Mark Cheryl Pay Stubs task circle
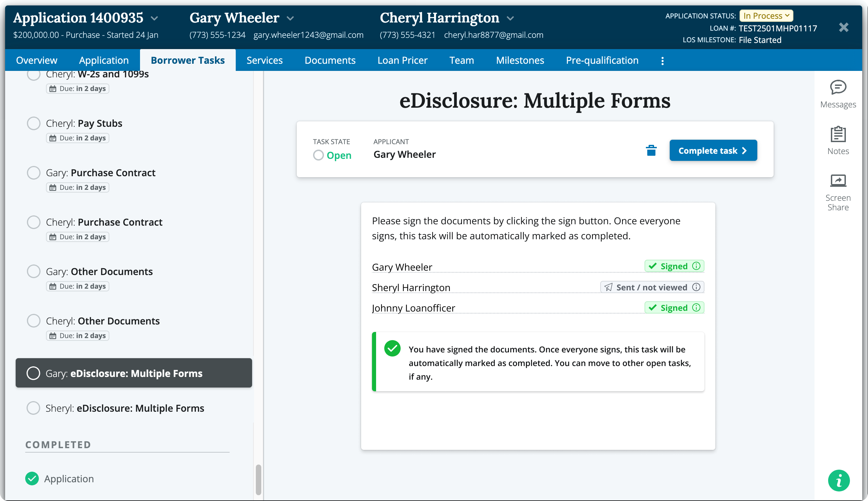This screenshot has height=501, width=868. point(34,123)
